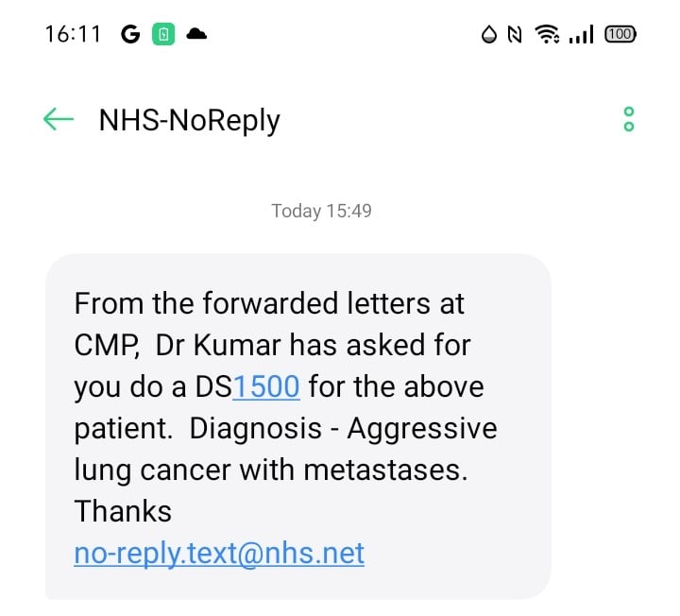Screen dimensions: 680x616
Task: Tap the cloud icon in status bar
Action: tap(196, 35)
